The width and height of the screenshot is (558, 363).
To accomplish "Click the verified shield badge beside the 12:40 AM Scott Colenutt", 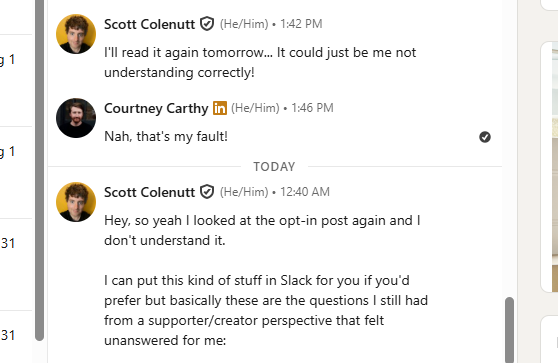I will pyautogui.click(x=207, y=192).
